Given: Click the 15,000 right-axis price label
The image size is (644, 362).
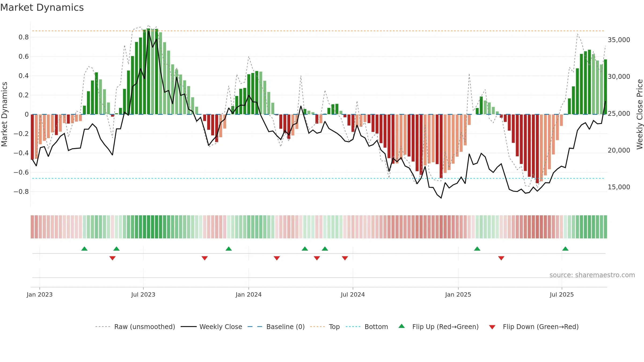Looking at the screenshot, I should [x=619, y=187].
